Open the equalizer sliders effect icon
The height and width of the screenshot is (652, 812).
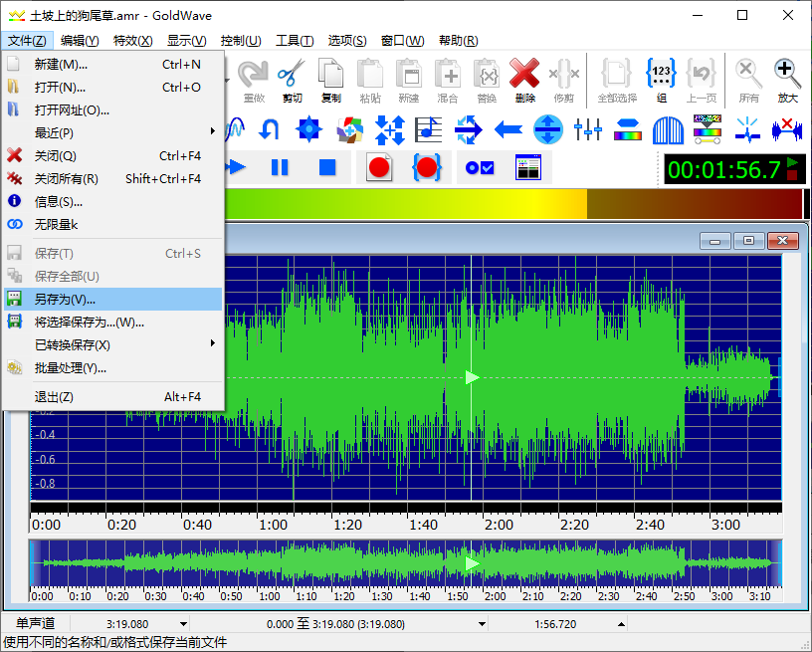[588, 128]
